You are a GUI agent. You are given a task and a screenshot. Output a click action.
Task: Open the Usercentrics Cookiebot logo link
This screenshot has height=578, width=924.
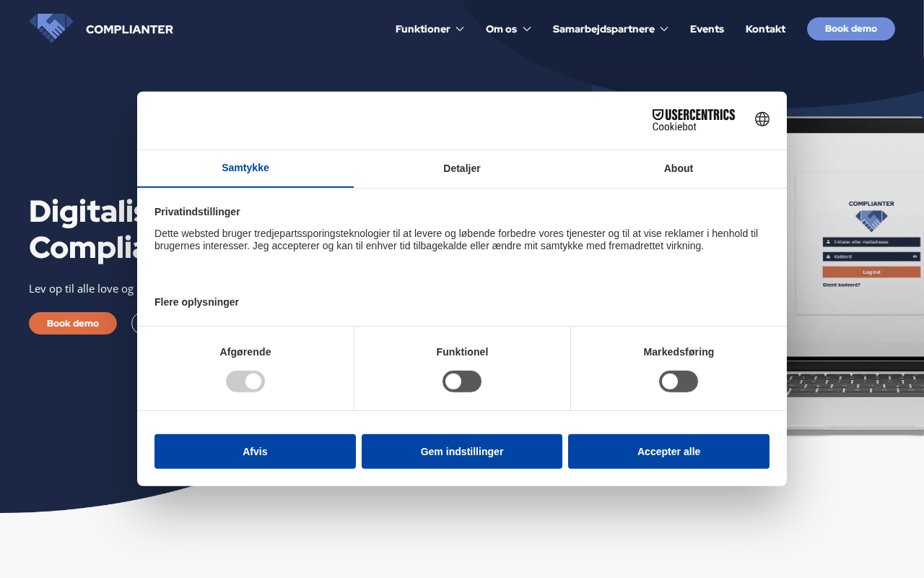pyautogui.click(x=694, y=120)
